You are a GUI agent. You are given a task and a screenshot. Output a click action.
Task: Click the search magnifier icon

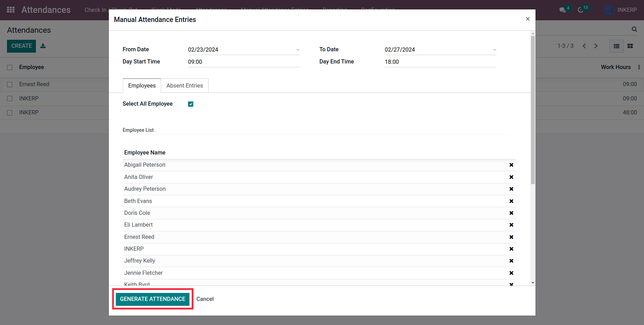click(x=634, y=29)
